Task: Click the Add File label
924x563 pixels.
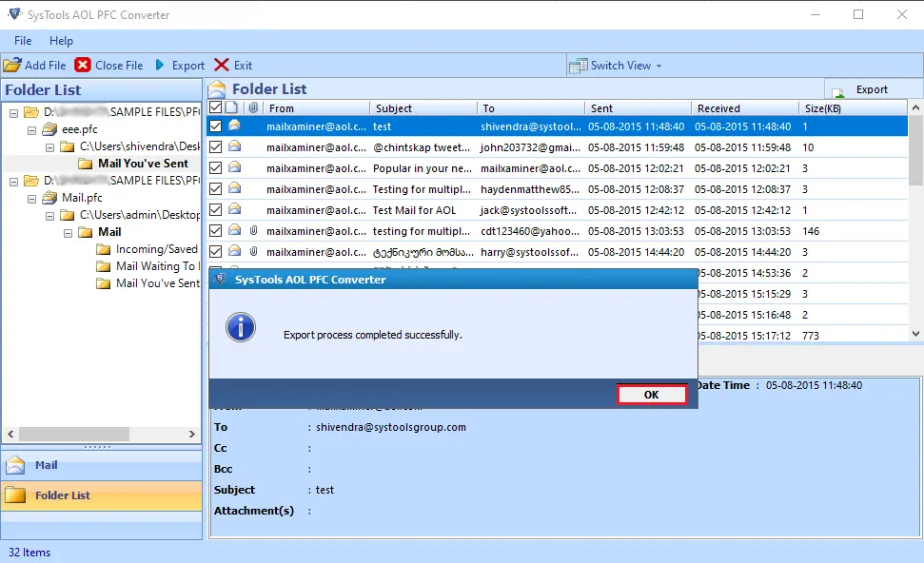Action: (46, 66)
